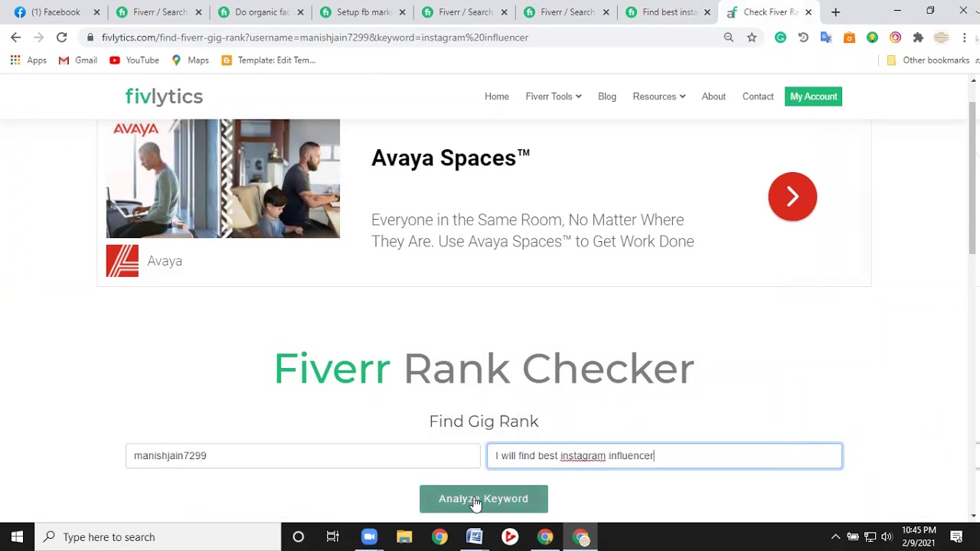Click the browser back arrow

[x=16, y=37]
